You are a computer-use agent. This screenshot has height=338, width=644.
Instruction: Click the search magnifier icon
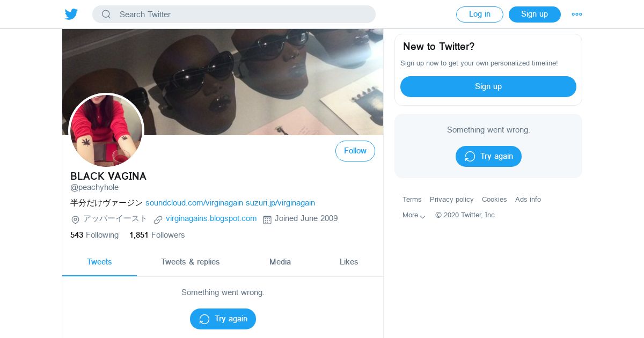(x=106, y=14)
